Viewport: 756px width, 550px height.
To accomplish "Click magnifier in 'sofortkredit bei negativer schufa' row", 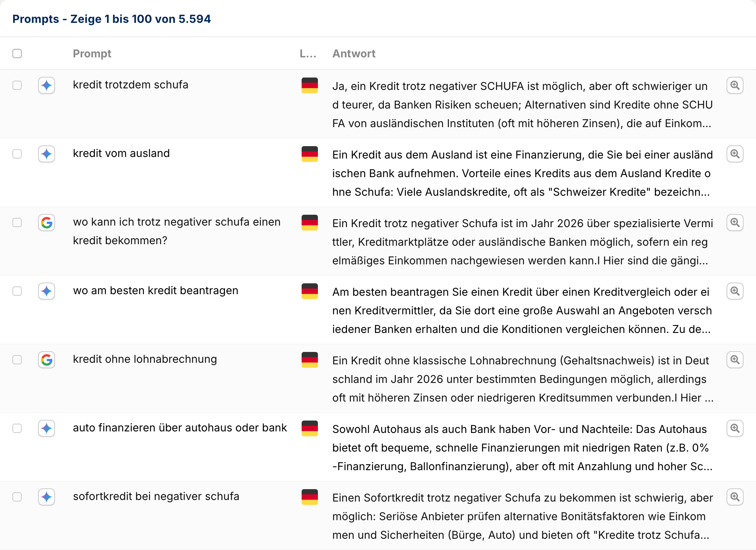I will click(x=735, y=497).
